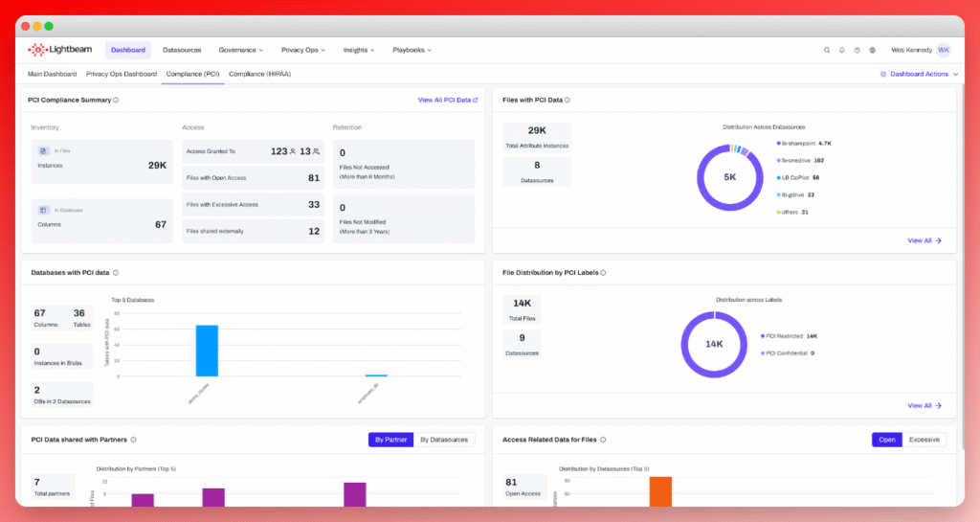
Task: Open the Datasources menu item
Action: [182, 50]
